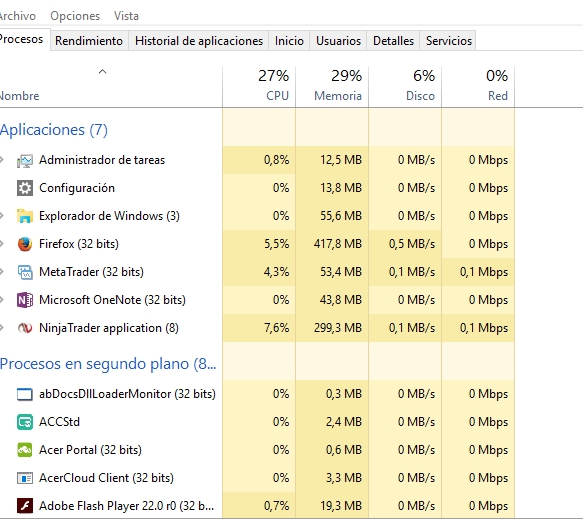Expand the Firefox process group
The height and width of the screenshot is (522, 583).
tap(2, 244)
